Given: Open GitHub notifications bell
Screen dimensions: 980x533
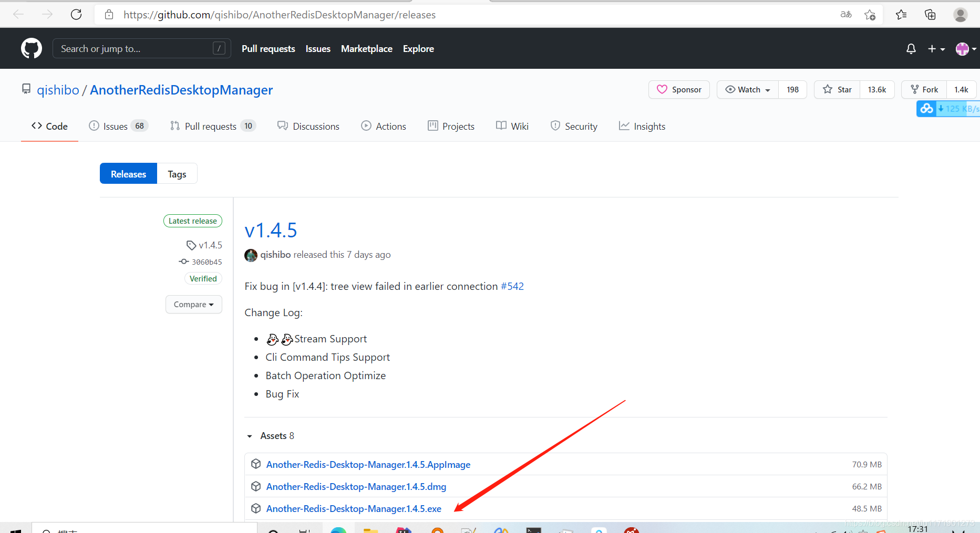Looking at the screenshot, I should pyautogui.click(x=911, y=49).
